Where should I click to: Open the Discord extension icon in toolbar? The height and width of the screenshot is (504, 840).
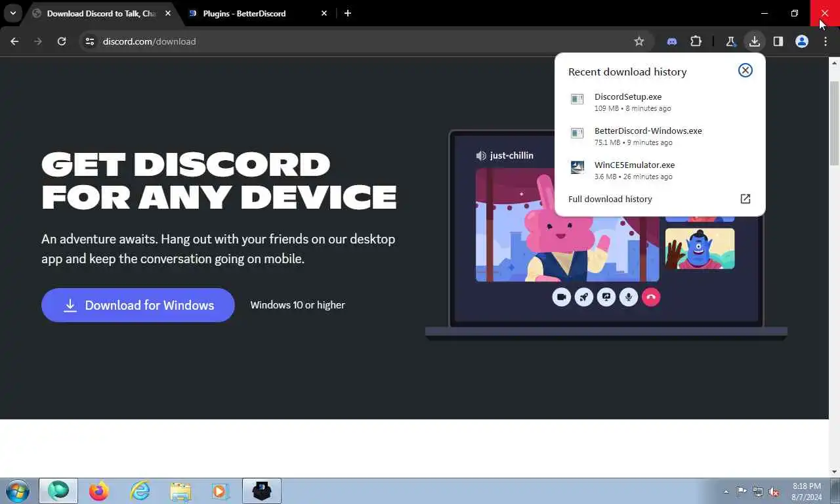671,41
